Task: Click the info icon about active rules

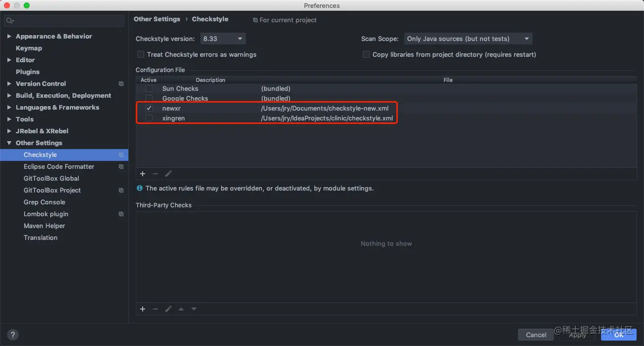Action: [140, 188]
